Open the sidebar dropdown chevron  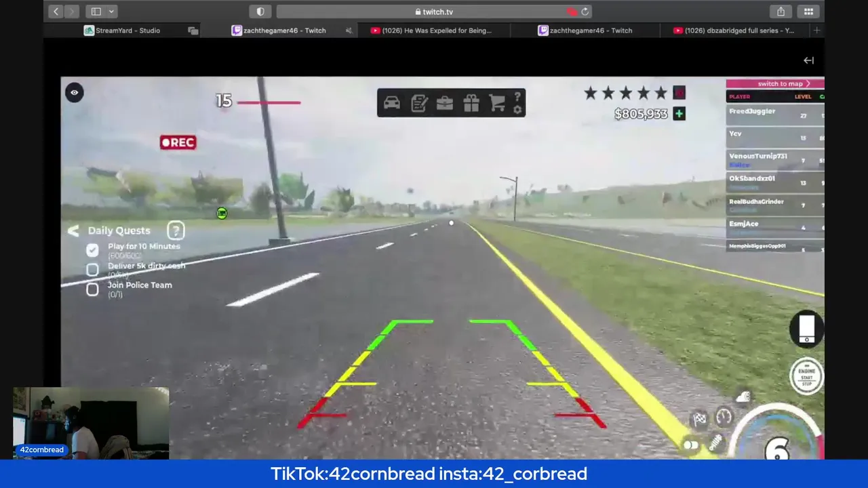[111, 12]
